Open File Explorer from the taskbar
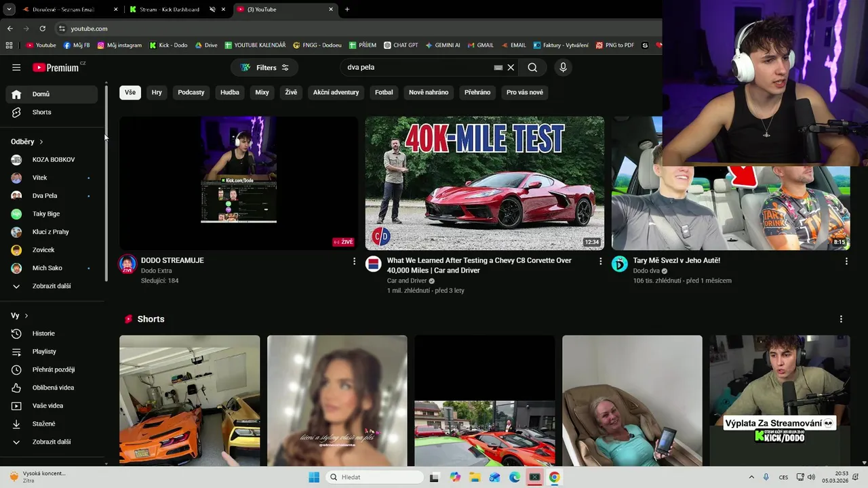This screenshot has height=488, width=868. [475, 477]
